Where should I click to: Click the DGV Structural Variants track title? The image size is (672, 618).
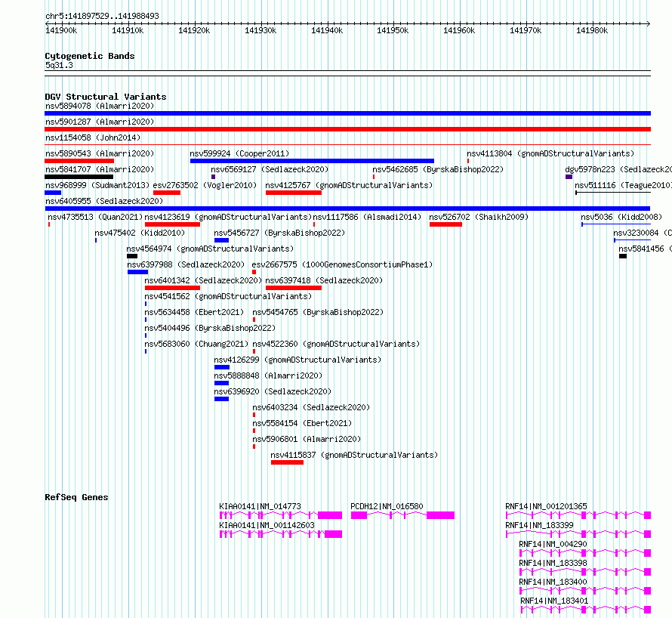(x=106, y=97)
